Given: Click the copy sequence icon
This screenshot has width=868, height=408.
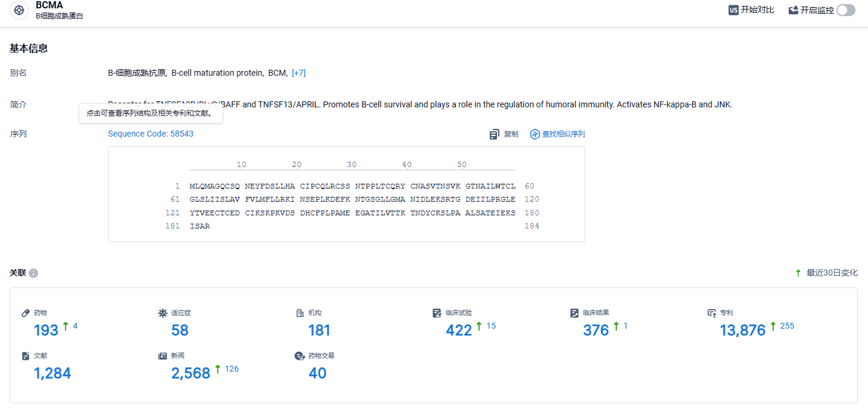Looking at the screenshot, I should click(x=495, y=134).
